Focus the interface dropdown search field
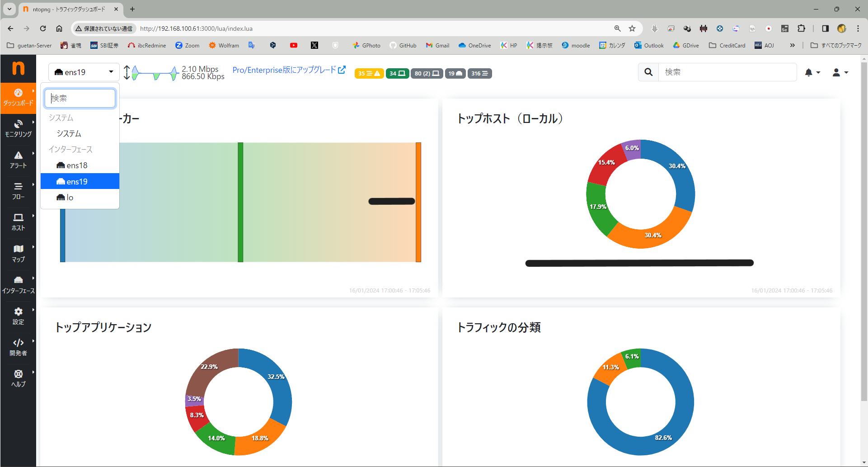Image resolution: width=868 pixels, height=467 pixels. pyautogui.click(x=80, y=98)
